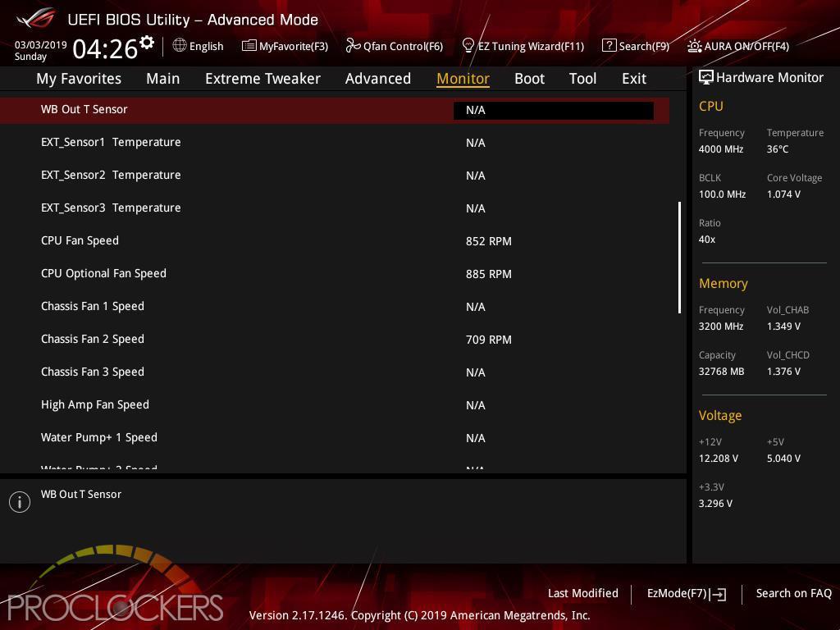
Task: Select EXT_Sensor2 Temperature row
Action: 335,176
